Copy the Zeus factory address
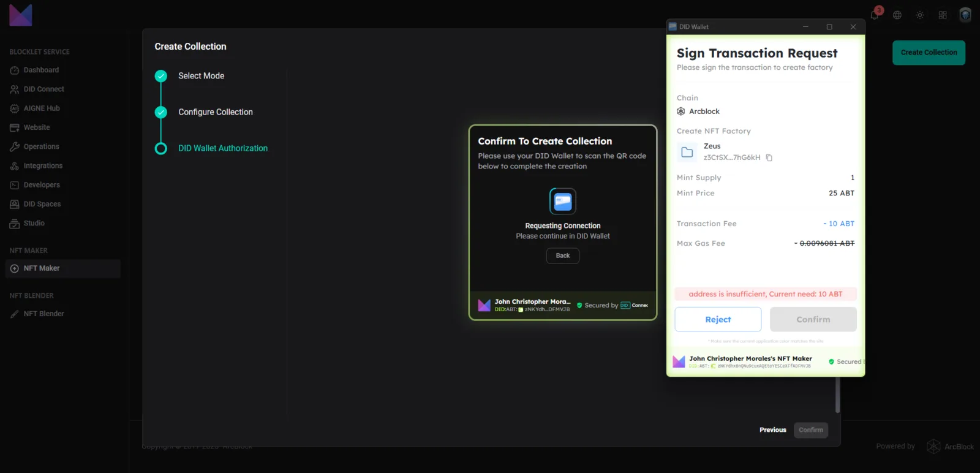Screen dimensions: 980x473 pos(769,157)
